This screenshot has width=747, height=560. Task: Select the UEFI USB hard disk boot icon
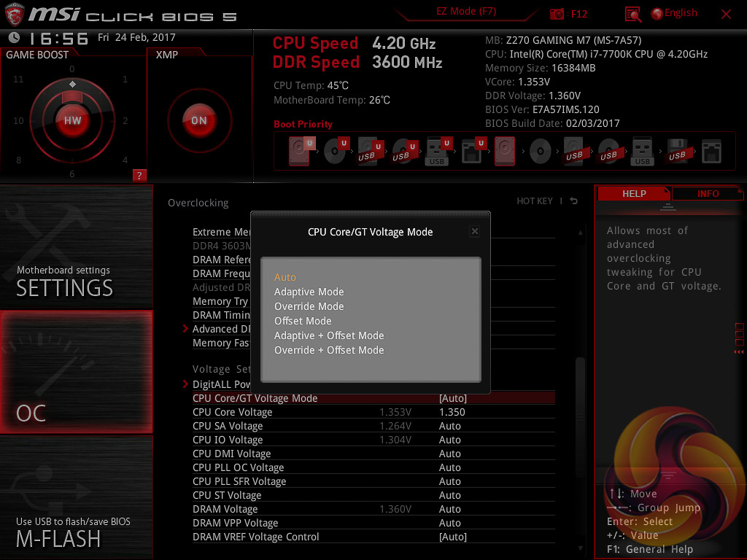point(371,151)
